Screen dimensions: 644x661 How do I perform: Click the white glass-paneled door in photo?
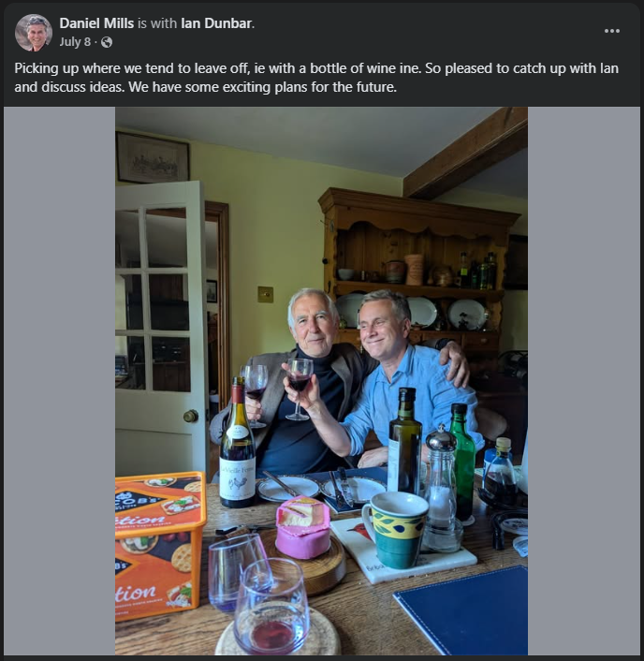pyautogui.click(x=160, y=318)
